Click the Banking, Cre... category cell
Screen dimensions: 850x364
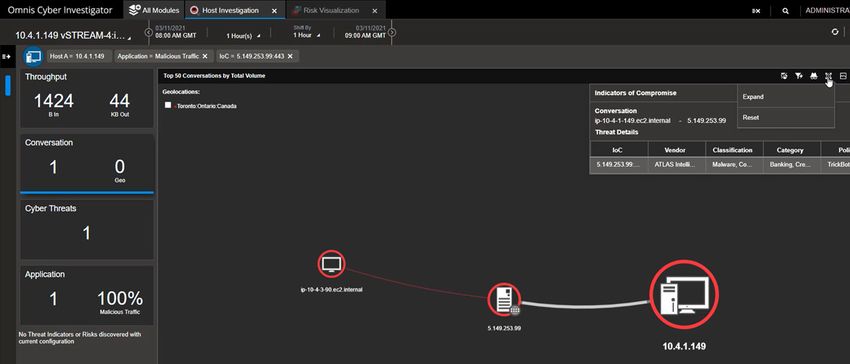[792, 165]
